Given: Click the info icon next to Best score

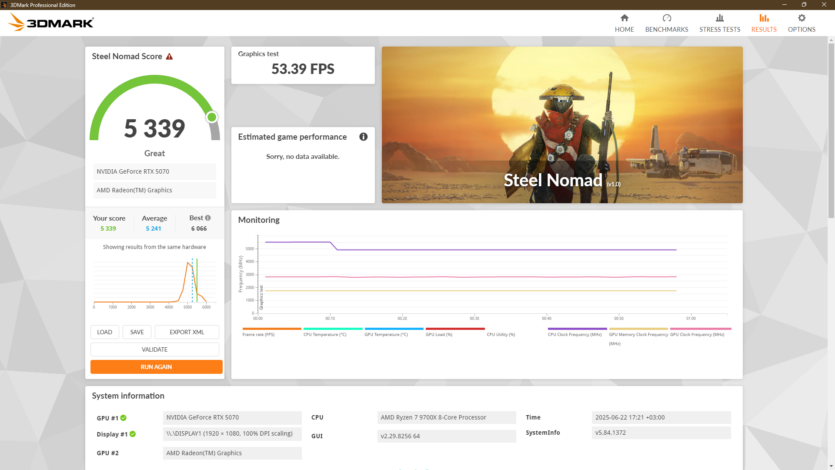Looking at the screenshot, I should pyautogui.click(x=208, y=218).
